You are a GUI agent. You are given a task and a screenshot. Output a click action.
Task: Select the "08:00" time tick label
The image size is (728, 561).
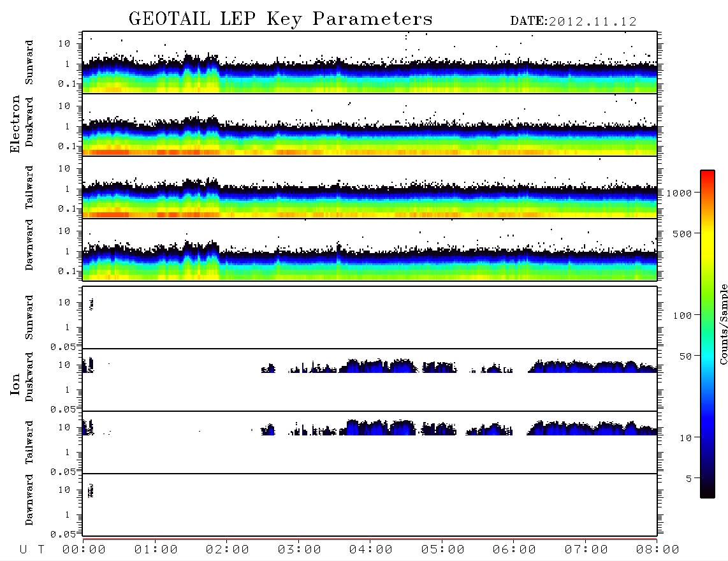pyautogui.click(x=658, y=550)
